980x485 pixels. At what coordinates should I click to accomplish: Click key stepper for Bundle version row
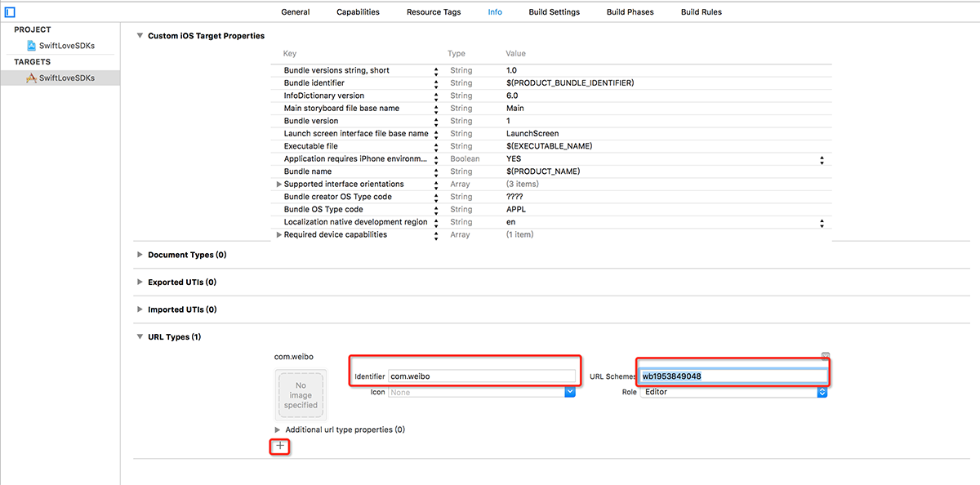[x=436, y=122]
